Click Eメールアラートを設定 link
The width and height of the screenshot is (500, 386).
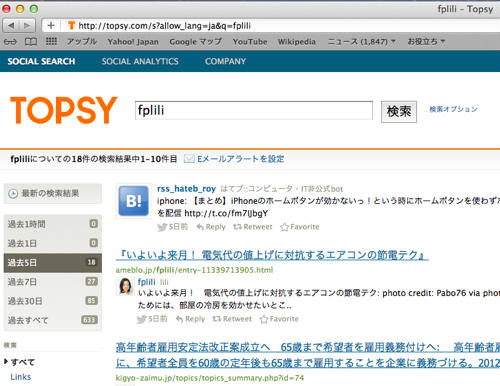click(x=241, y=159)
